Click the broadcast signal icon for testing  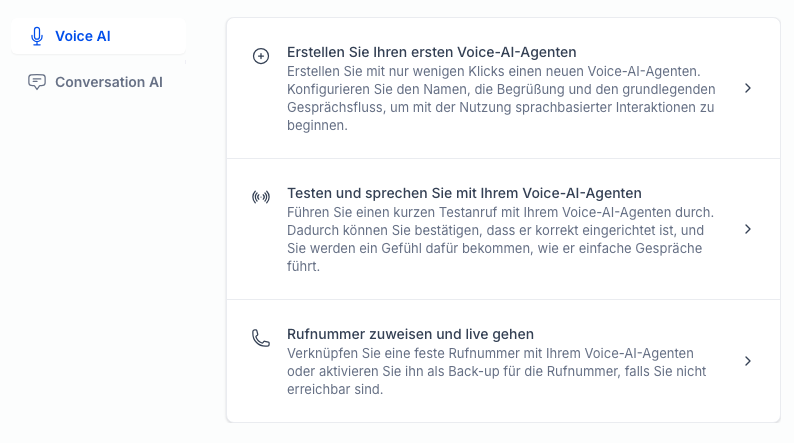tap(261, 197)
